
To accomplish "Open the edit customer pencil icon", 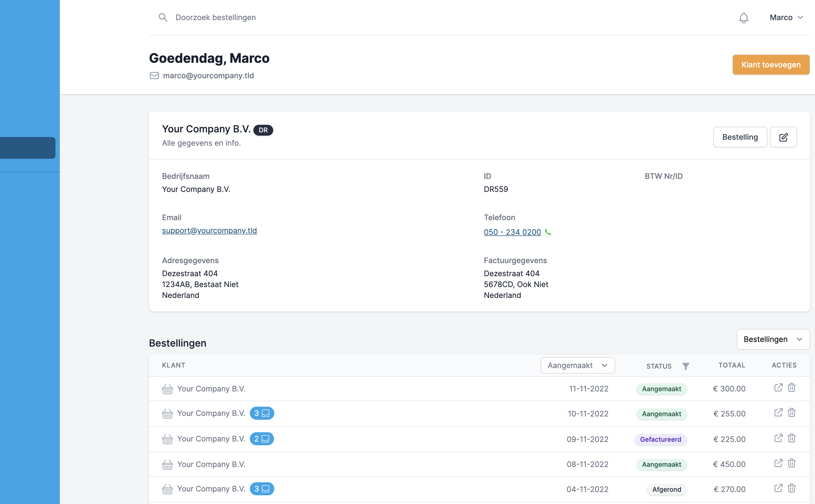I will tap(783, 137).
